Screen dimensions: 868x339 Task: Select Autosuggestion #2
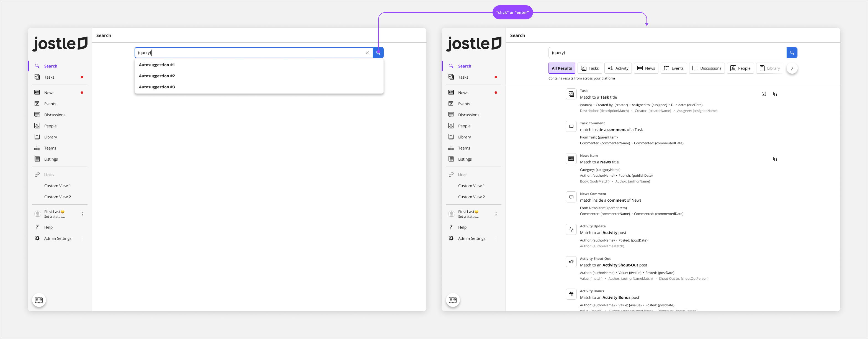tap(259, 76)
